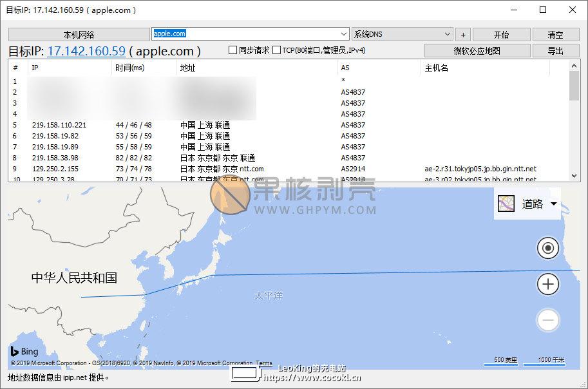
Task: Select hop row IP 129.250.2.155
Action: click(x=55, y=169)
